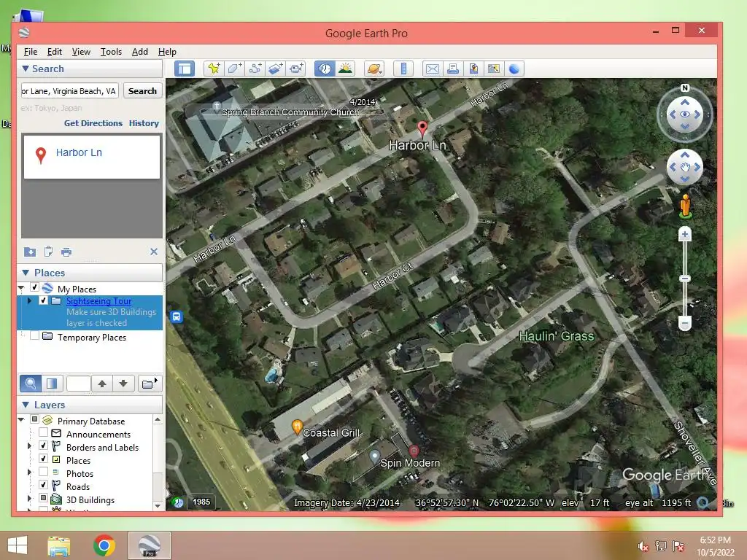This screenshot has height=560, width=747.
Task: Collapse the Search panel
Action: pyautogui.click(x=26, y=69)
